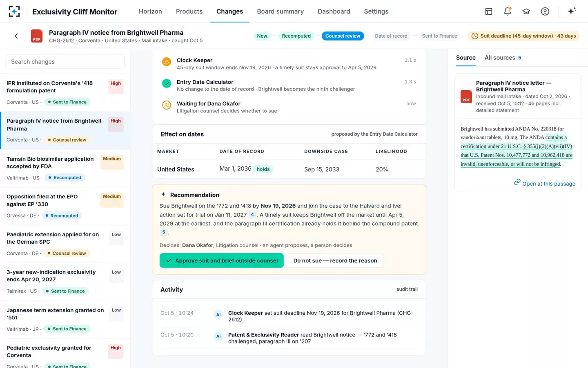Open the user account profile icon
588x368 pixels.
[545, 11]
